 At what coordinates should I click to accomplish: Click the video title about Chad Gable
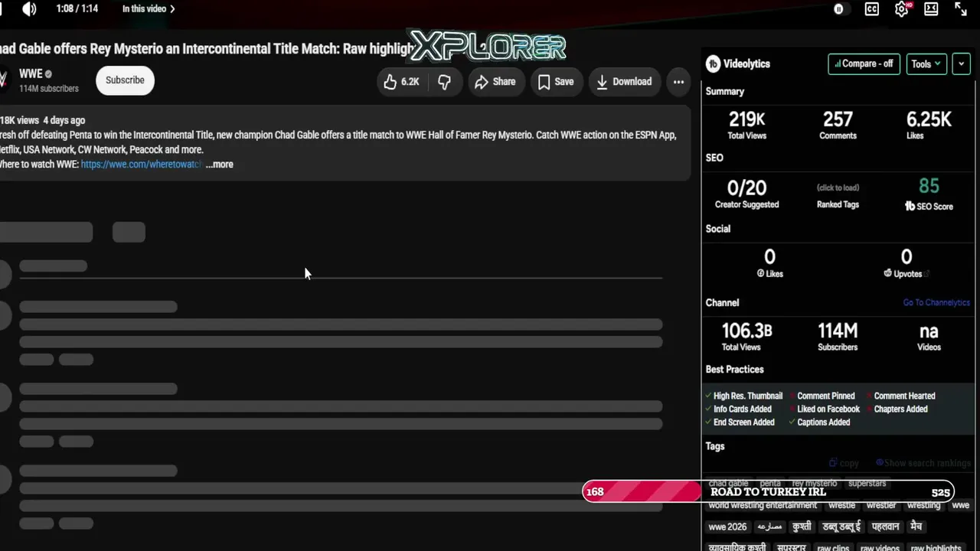coord(207,49)
